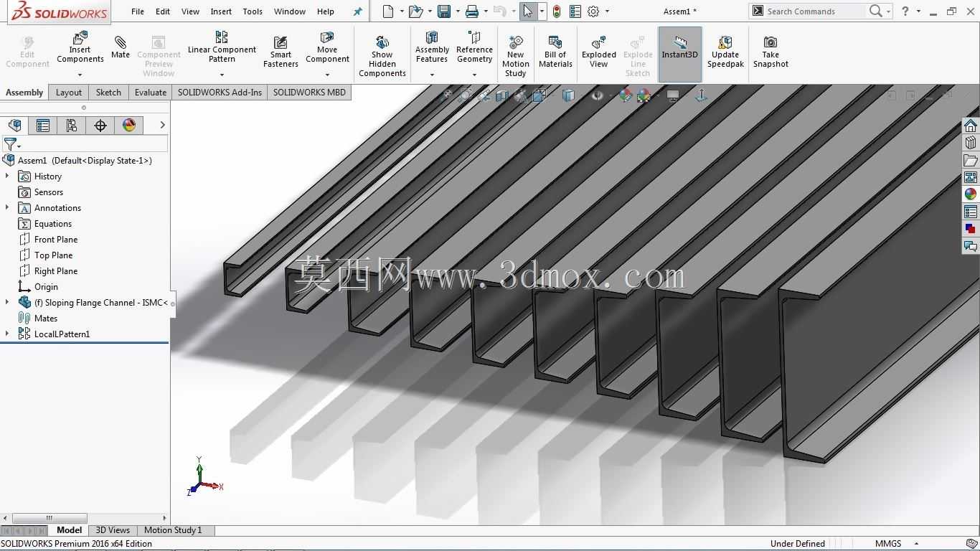This screenshot has height=551, width=980.
Task: Open the Custom Properties task pane
Action: pos(971,212)
